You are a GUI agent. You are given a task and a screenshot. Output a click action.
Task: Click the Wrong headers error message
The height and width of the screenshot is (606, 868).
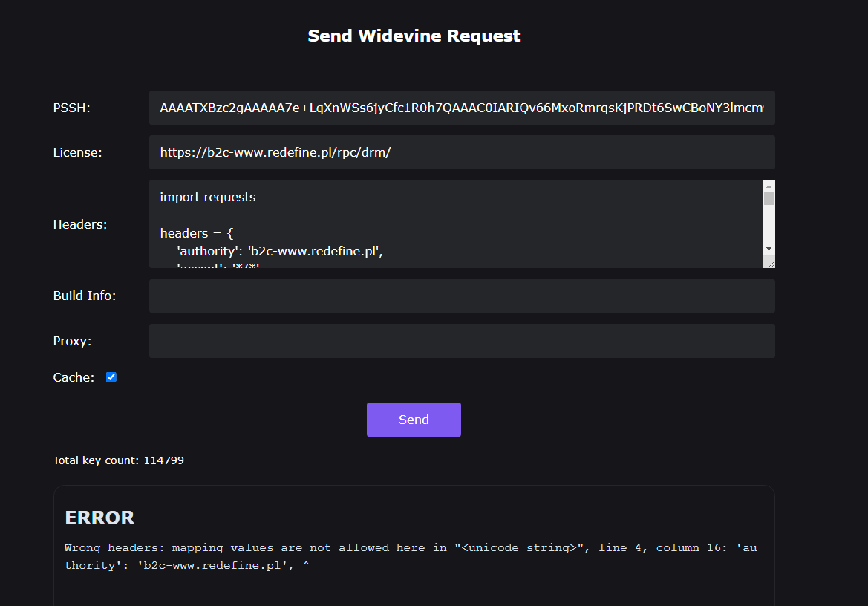(411, 555)
